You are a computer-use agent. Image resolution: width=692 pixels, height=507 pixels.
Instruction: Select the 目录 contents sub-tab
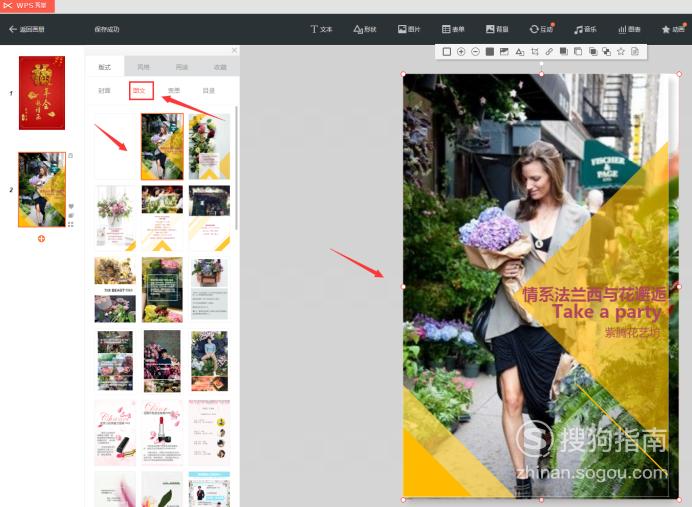[208, 90]
